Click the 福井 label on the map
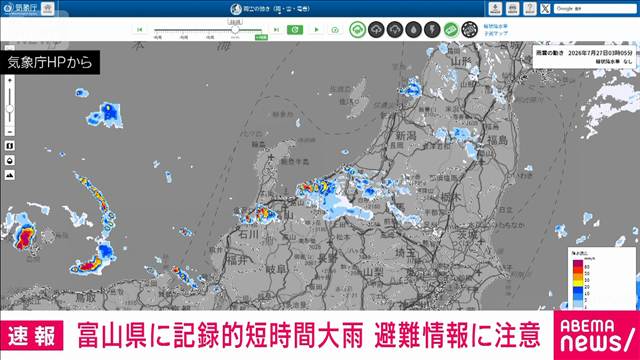This screenshot has width=640, height=360. point(237,259)
